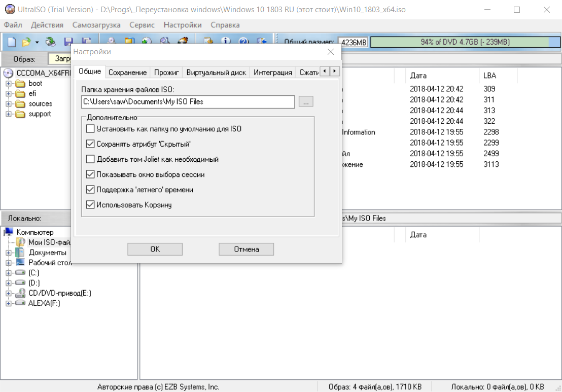Toggle 'Использовать Корзину' checkbox
The image size is (562, 392).
coord(90,205)
